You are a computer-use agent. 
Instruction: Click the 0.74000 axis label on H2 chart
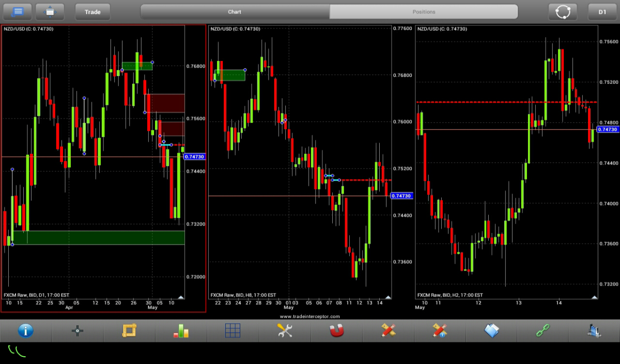[x=609, y=203]
